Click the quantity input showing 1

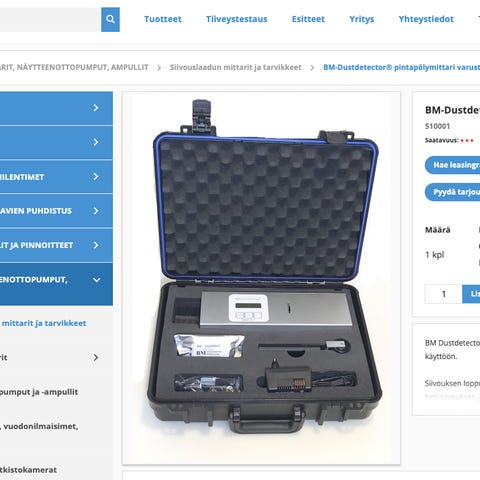coord(443,294)
